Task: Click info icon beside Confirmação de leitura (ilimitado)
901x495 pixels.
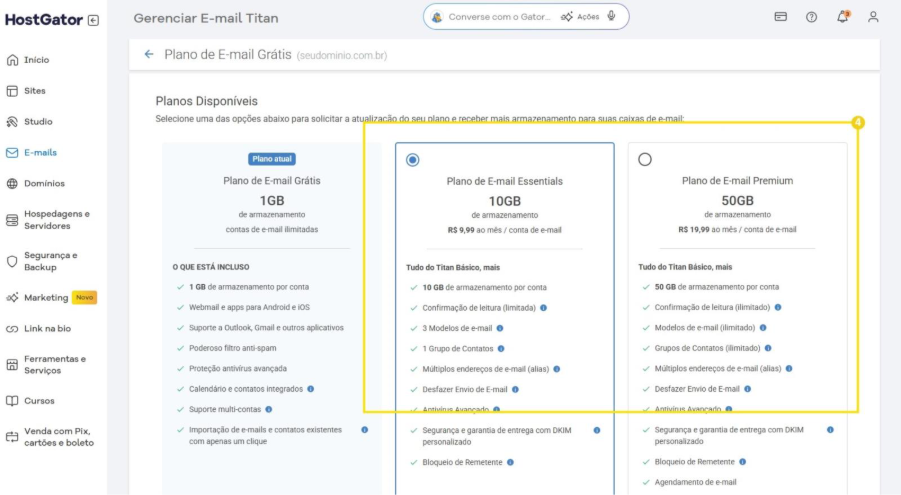Action: [x=777, y=307]
